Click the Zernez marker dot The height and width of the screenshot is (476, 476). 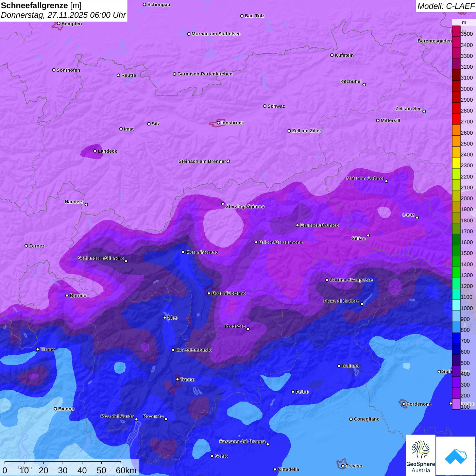click(x=27, y=246)
